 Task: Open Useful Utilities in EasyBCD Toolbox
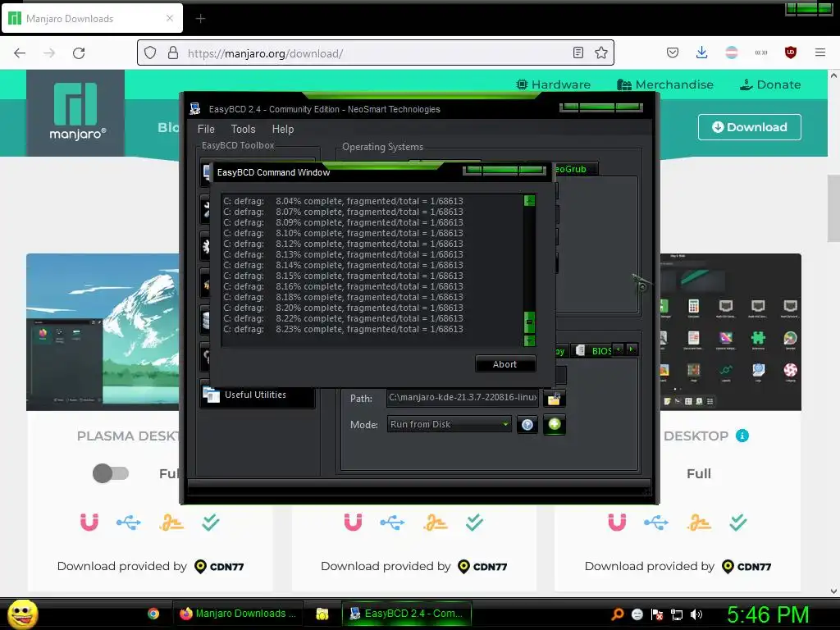click(257, 395)
